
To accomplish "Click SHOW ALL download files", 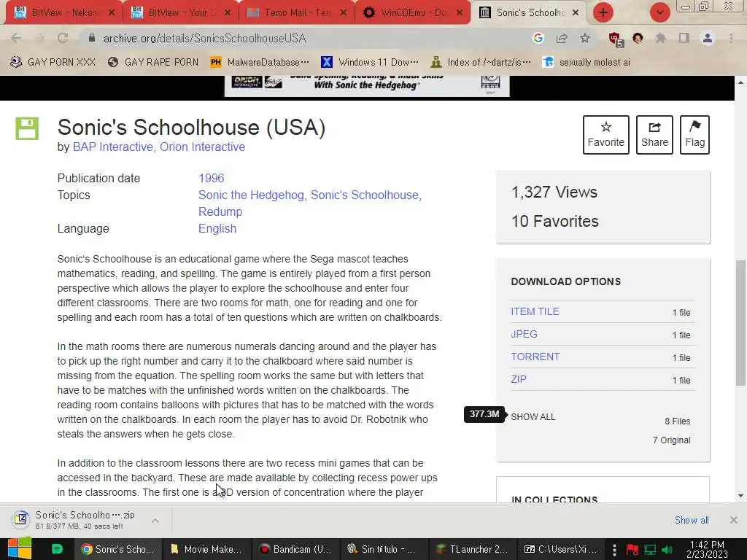I will 533,416.
